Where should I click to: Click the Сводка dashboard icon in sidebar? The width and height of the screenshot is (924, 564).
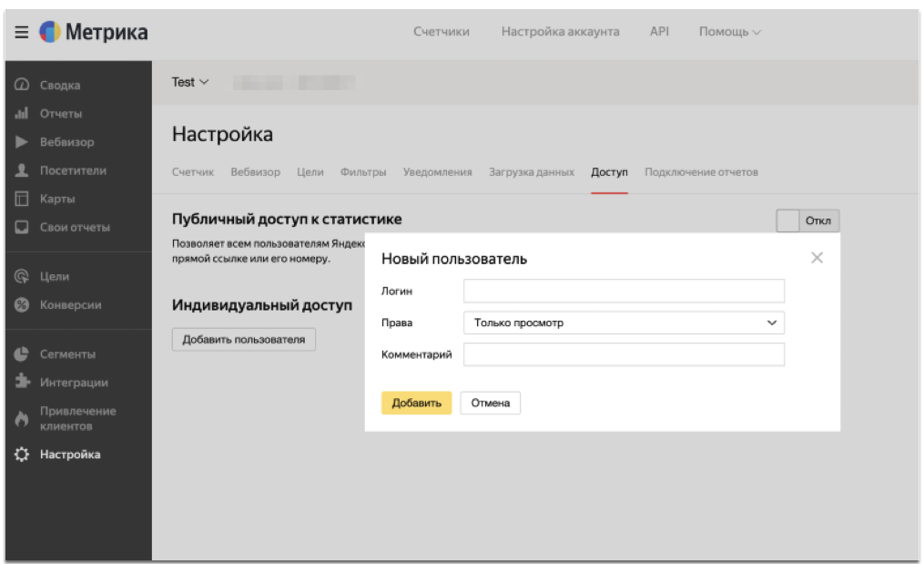tap(22, 85)
